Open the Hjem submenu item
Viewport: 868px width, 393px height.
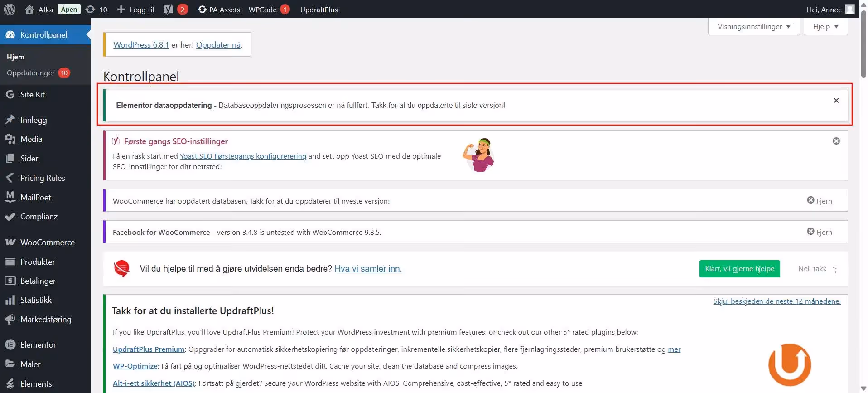(x=15, y=57)
